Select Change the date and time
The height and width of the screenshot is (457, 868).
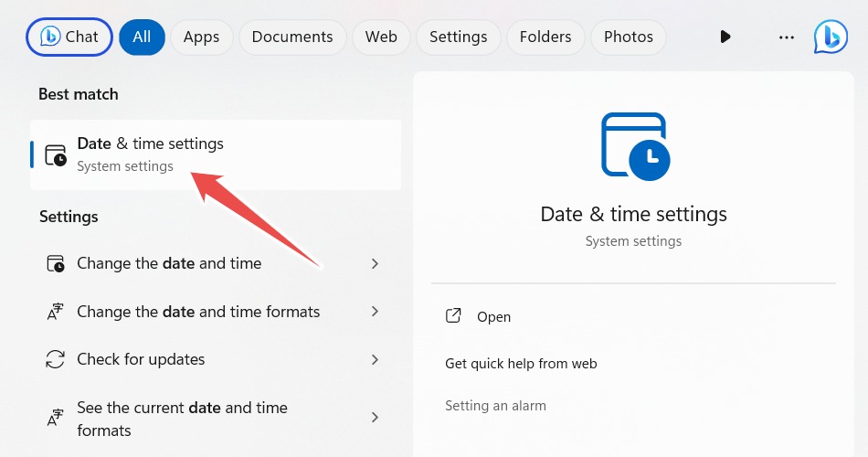[x=216, y=263]
